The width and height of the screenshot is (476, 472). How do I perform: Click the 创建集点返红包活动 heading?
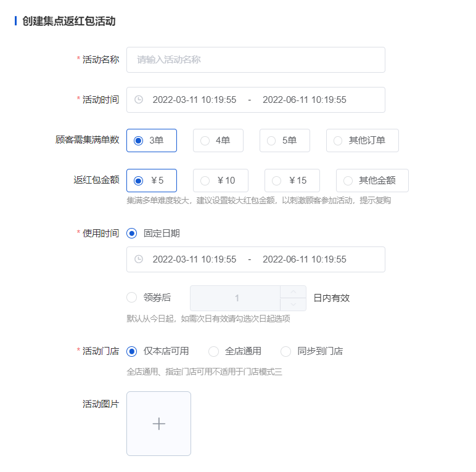[69, 21]
